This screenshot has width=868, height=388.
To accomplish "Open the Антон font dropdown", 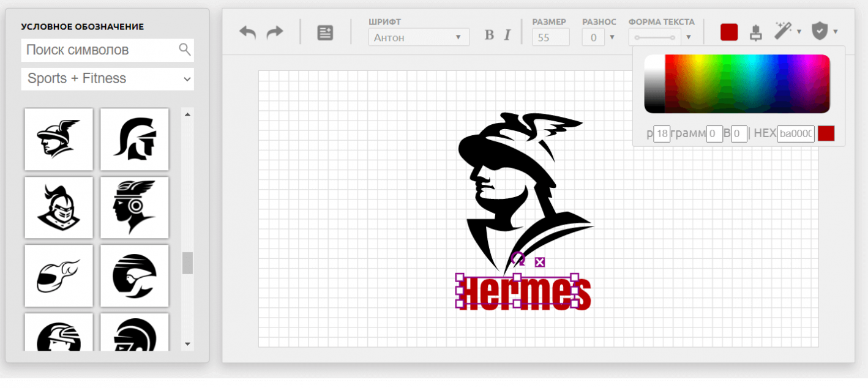I will tap(419, 37).
